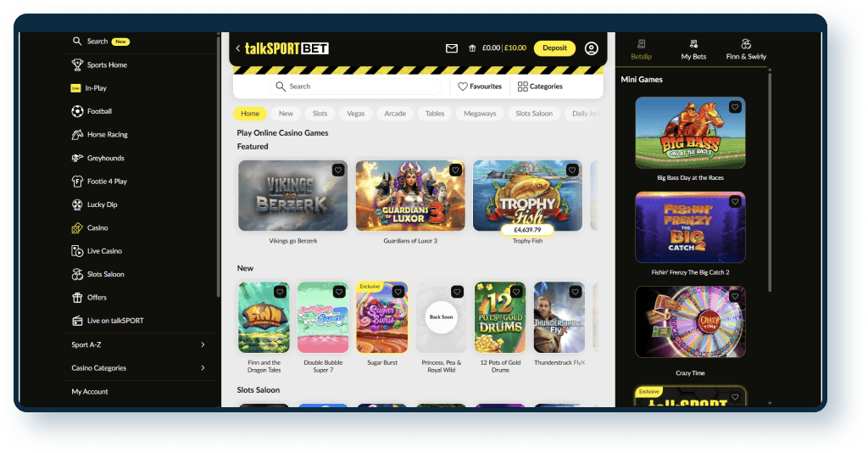Open Greyhounds section

tap(98, 158)
